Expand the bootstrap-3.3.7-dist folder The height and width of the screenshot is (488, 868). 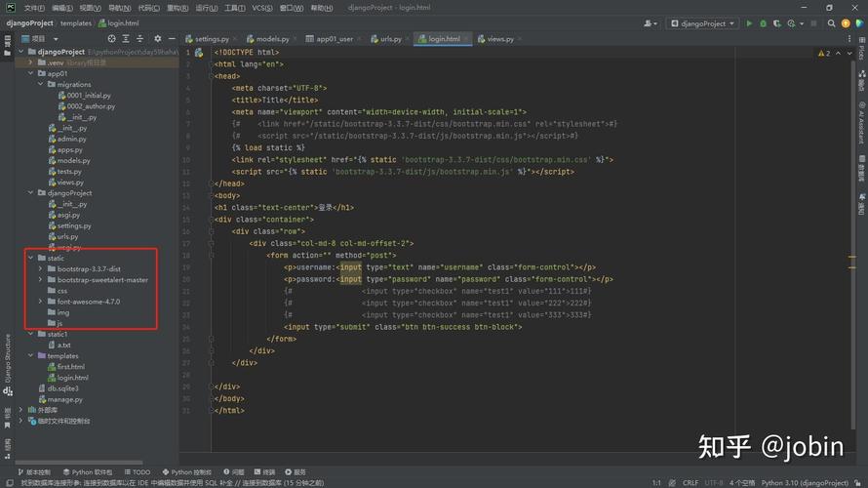click(x=40, y=268)
